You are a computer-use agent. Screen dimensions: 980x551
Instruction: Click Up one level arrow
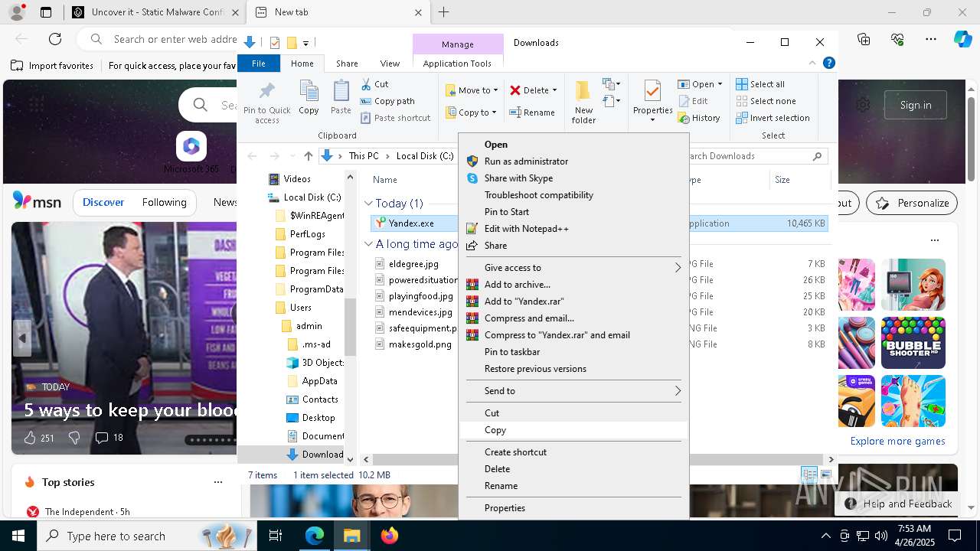[x=308, y=156]
